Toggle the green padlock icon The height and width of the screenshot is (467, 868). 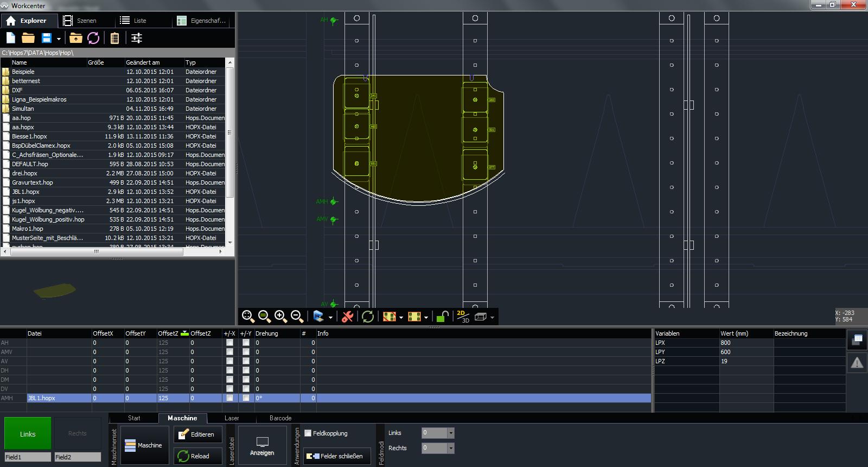pos(443,317)
